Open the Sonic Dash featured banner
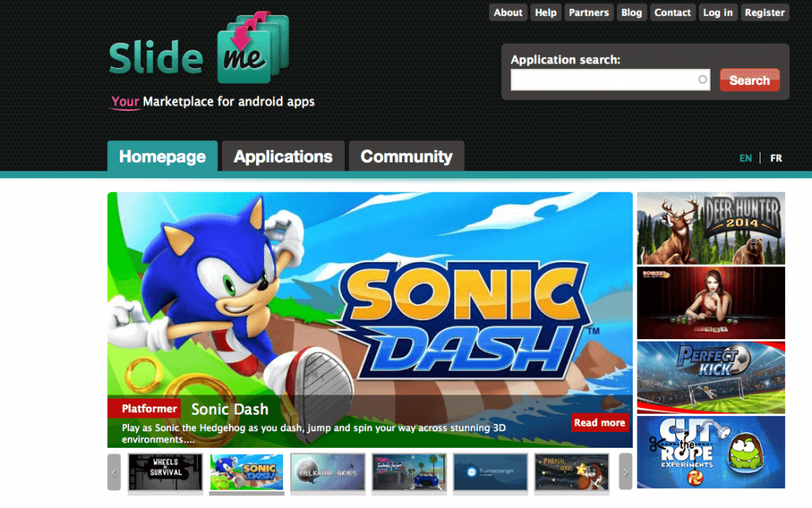The image size is (812, 508). [370, 319]
